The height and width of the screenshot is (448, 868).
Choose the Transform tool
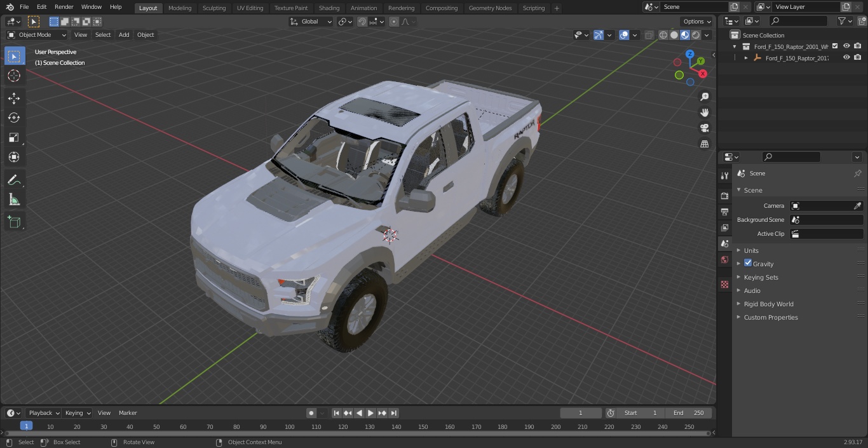(14, 157)
